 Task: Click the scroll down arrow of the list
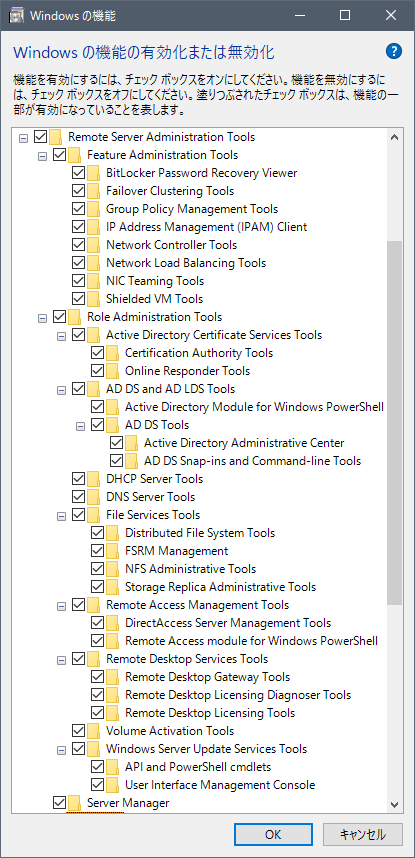coord(394,804)
